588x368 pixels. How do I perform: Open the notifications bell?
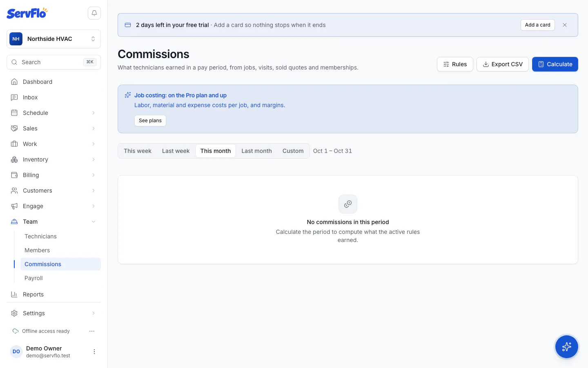pyautogui.click(x=94, y=13)
